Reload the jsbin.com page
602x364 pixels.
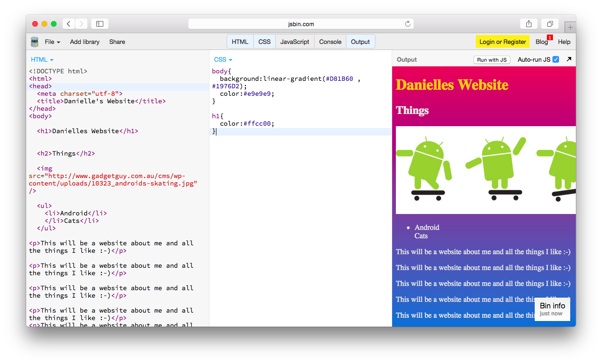408,24
